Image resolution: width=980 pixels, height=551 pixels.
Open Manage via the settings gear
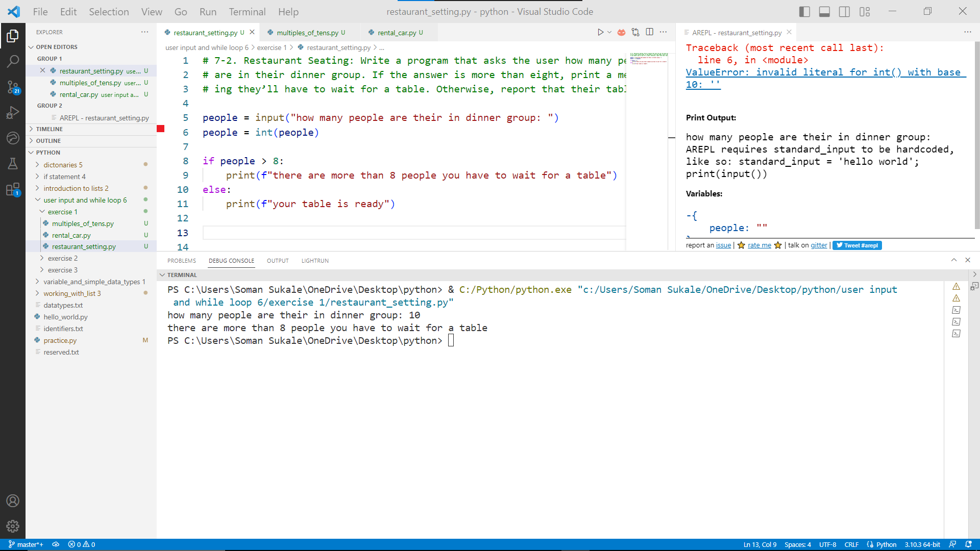[x=13, y=527]
